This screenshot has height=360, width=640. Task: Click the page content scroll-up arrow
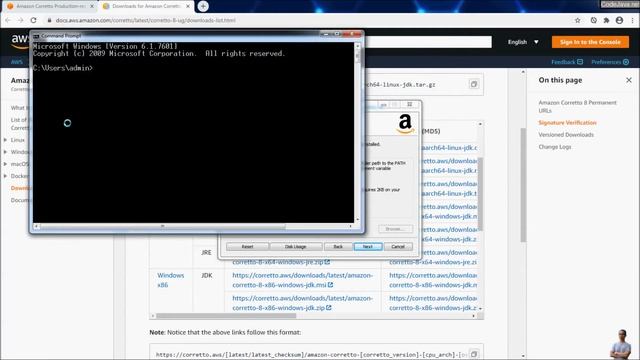click(x=523, y=72)
